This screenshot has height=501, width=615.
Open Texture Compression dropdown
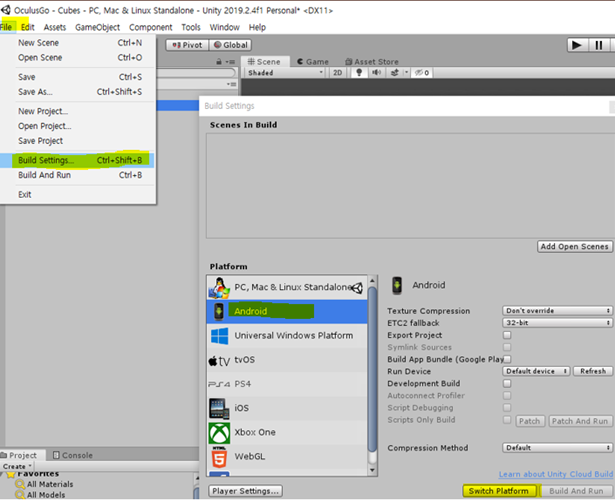coord(557,311)
